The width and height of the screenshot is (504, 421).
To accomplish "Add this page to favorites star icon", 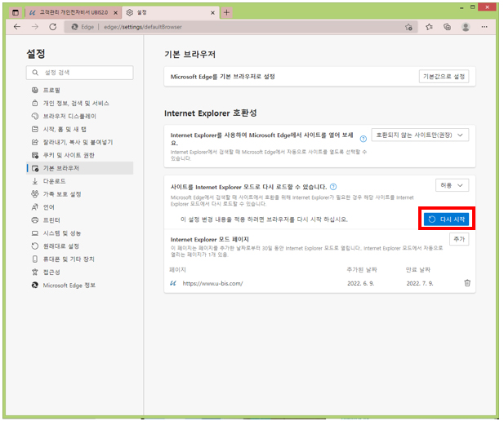I will (x=408, y=27).
